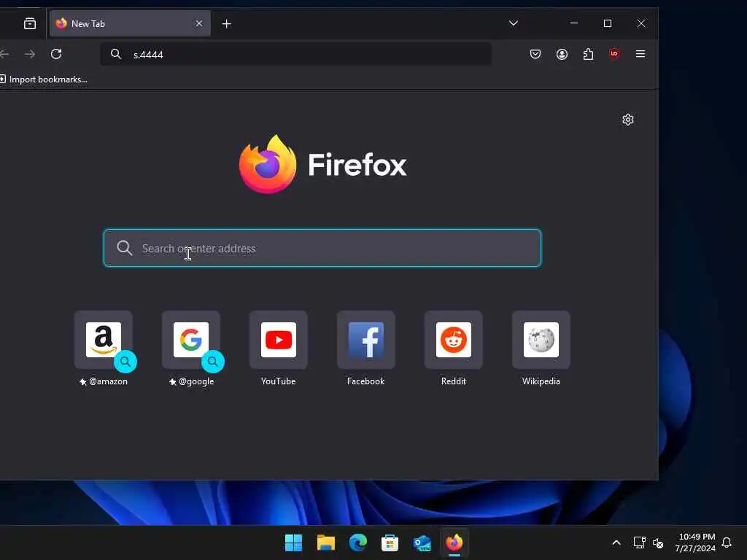Image resolution: width=747 pixels, height=560 pixels.
Task: Open Microsoft Store from the taskbar
Action: pyautogui.click(x=390, y=542)
